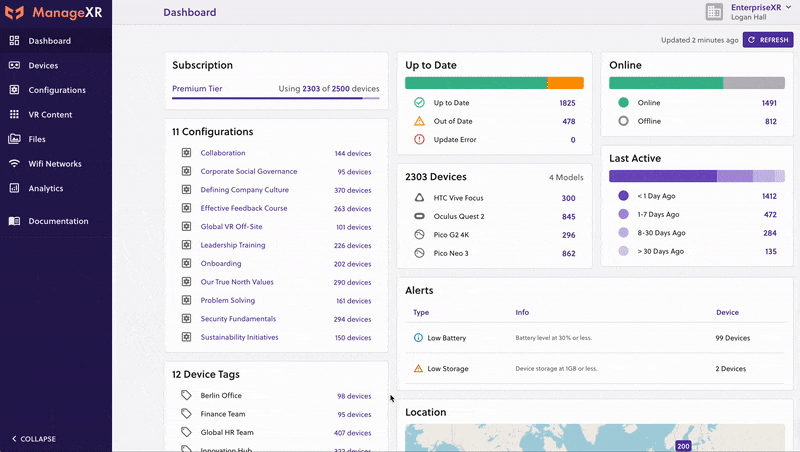Viewport: 800px width, 452px height.
Task: Open the Files sidebar item
Action: 56,139
